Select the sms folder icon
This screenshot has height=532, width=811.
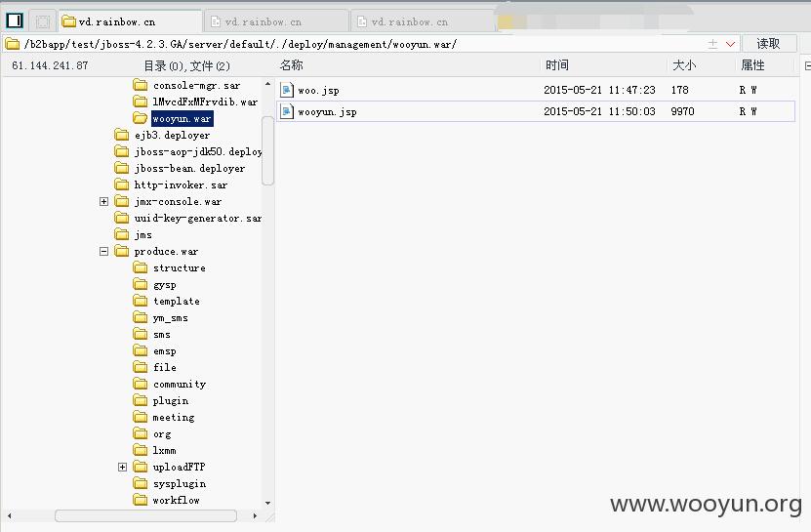pyautogui.click(x=141, y=334)
